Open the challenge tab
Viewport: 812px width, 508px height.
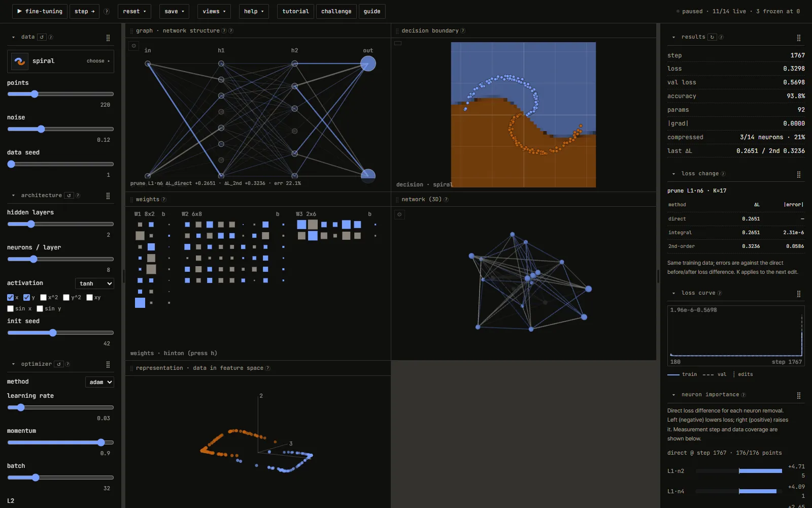(x=336, y=11)
